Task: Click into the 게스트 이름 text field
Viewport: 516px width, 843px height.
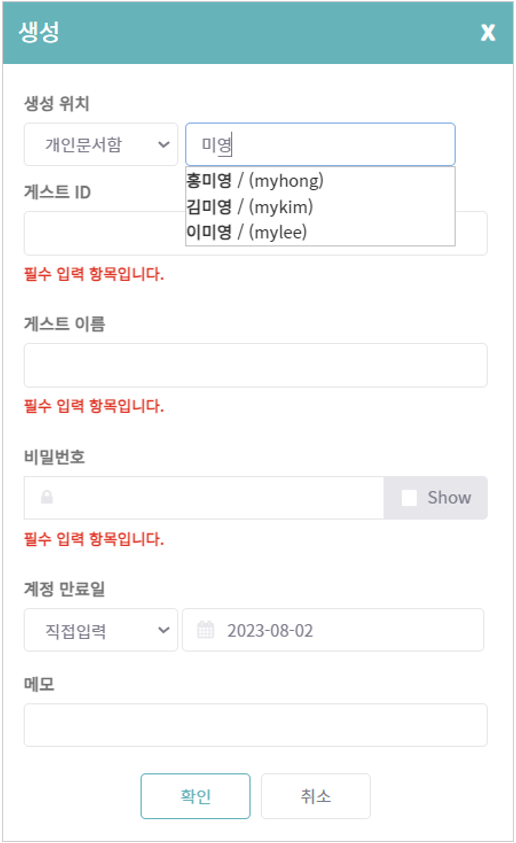Action: pos(256,365)
